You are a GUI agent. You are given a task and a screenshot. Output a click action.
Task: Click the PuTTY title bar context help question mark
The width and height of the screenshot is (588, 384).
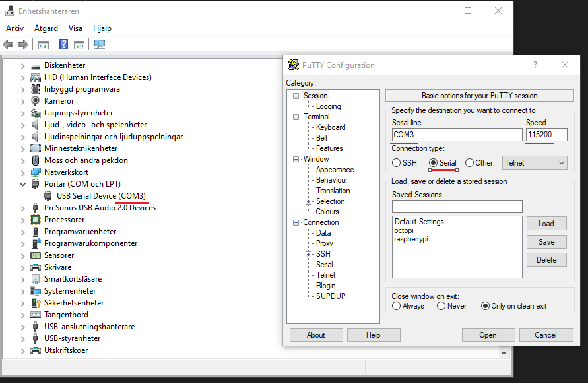tap(535, 65)
